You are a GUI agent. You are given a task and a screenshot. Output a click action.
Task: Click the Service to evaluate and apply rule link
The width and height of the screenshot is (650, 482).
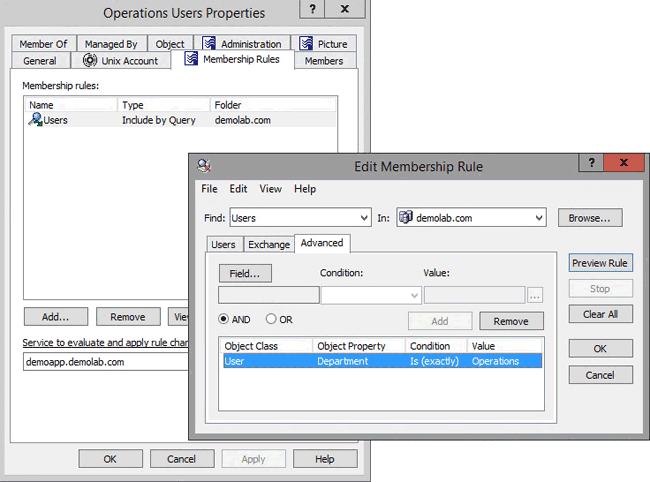(105, 342)
